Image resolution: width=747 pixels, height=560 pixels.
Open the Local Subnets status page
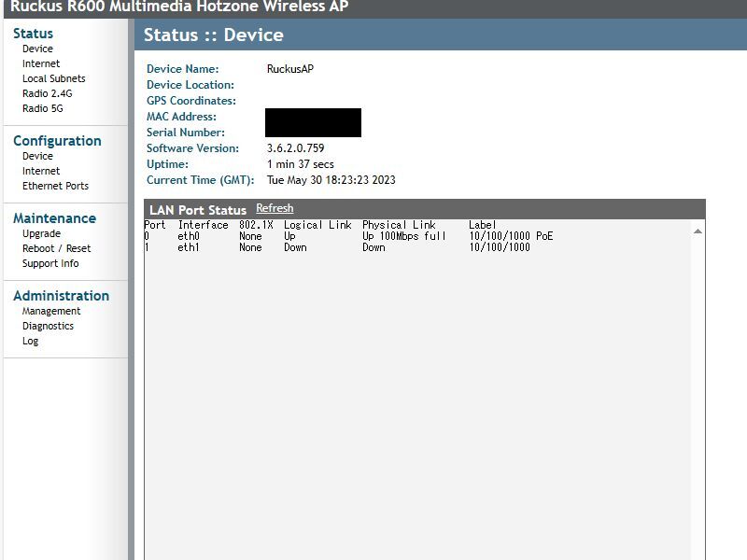point(54,78)
